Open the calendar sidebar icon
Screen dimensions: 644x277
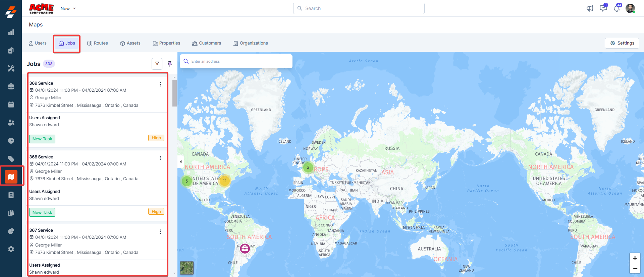(11, 105)
